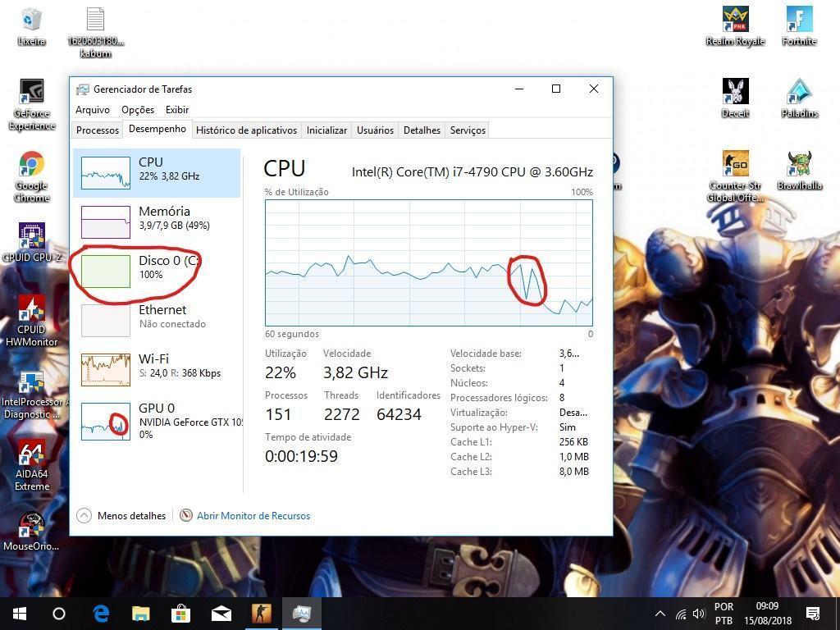
Task: Open Wi-Fi network tray icon
Action: tap(681, 614)
